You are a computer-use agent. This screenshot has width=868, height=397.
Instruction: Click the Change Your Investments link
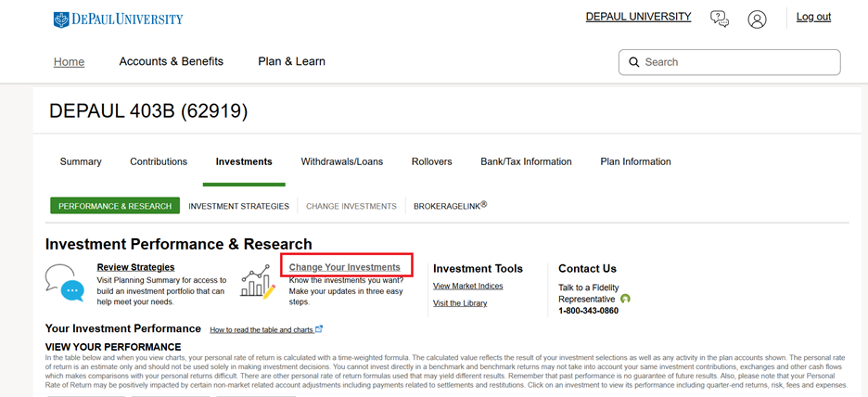(344, 267)
